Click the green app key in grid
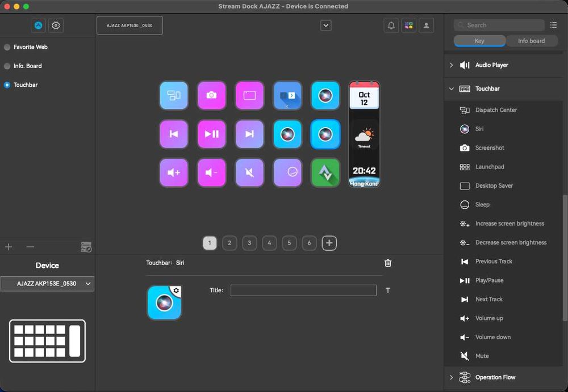The width and height of the screenshot is (568, 392). coord(325,172)
